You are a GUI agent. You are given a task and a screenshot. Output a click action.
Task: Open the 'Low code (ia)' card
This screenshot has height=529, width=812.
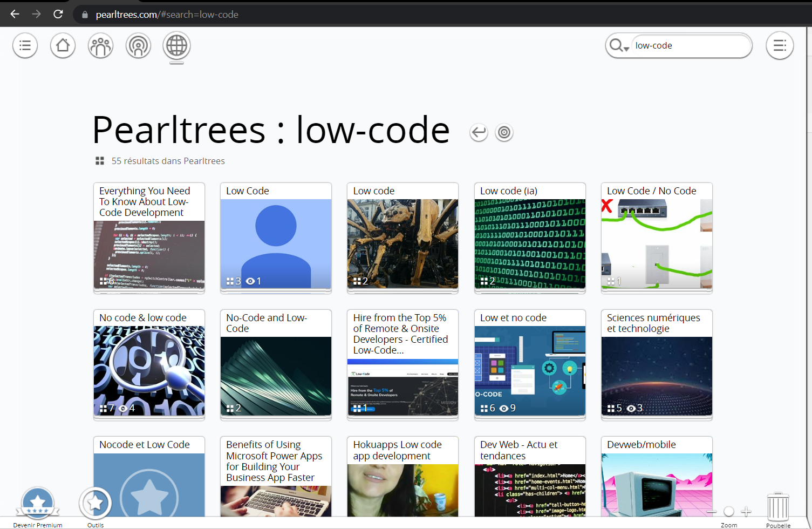click(x=530, y=238)
